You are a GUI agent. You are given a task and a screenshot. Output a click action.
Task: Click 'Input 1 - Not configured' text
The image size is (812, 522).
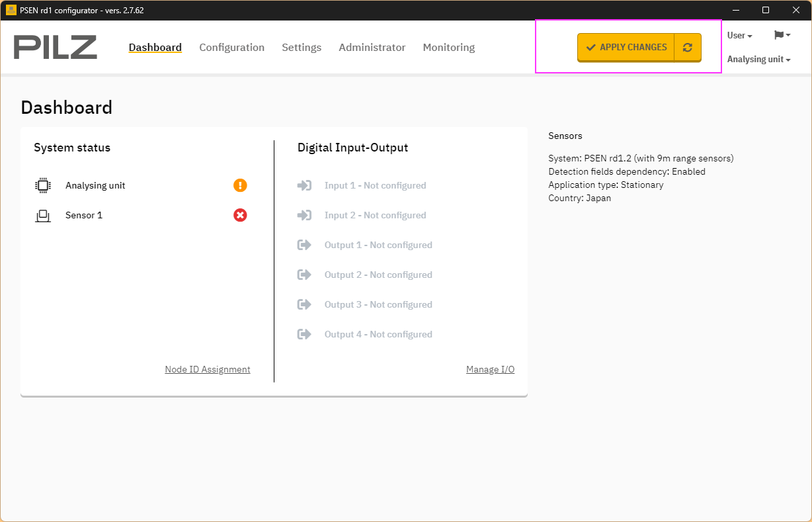click(376, 185)
